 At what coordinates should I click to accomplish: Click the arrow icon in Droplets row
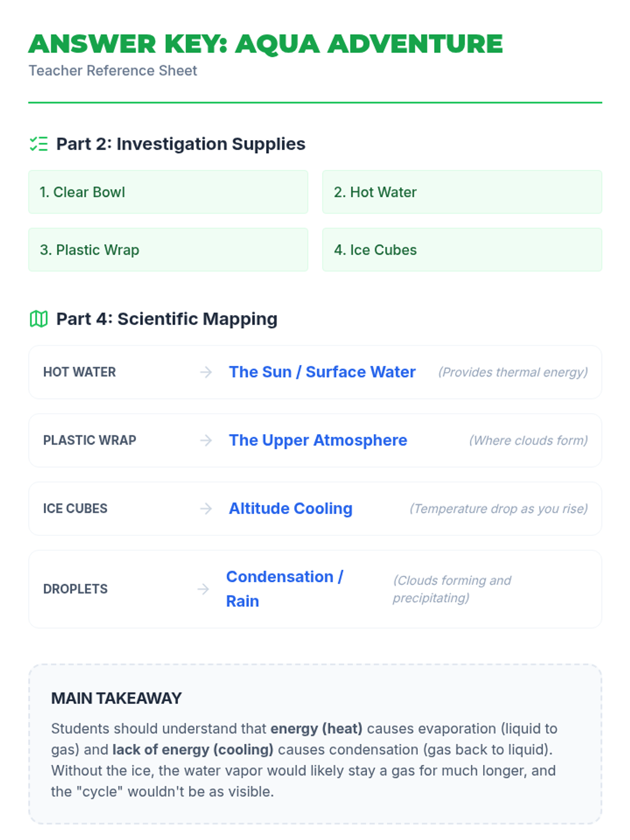pyautogui.click(x=203, y=589)
